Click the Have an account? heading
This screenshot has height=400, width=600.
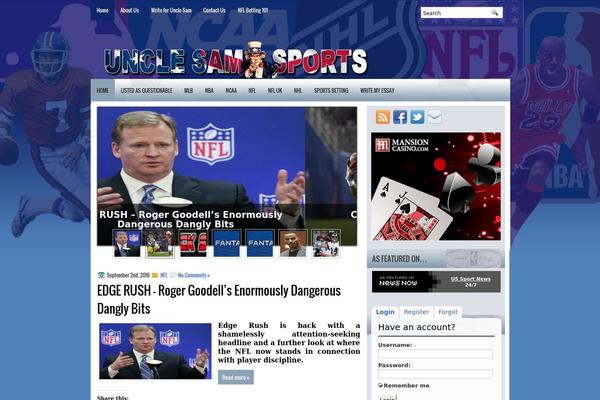point(417,327)
